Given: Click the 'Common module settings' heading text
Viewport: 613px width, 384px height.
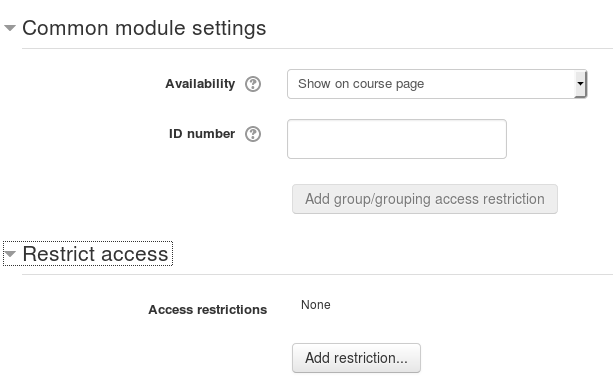Looking at the screenshot, I should pyautogui.click(x=144, y=28).
